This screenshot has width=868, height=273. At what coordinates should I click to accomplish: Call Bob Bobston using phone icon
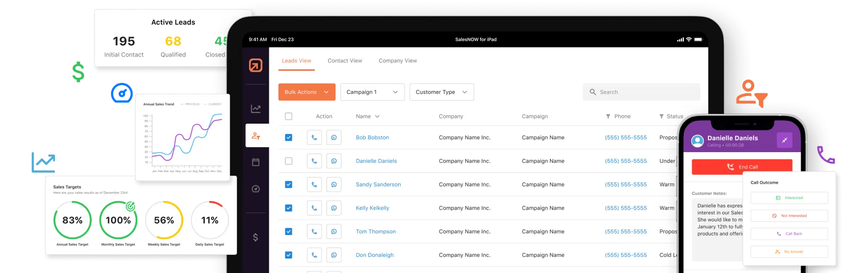coord(314,137)
